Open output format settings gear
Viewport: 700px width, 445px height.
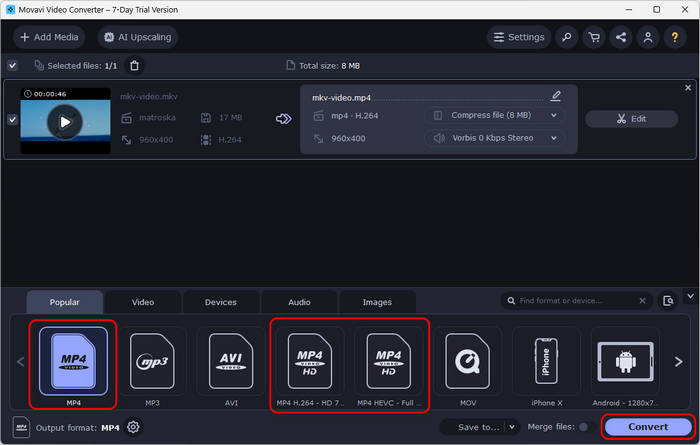pos(133,427)
